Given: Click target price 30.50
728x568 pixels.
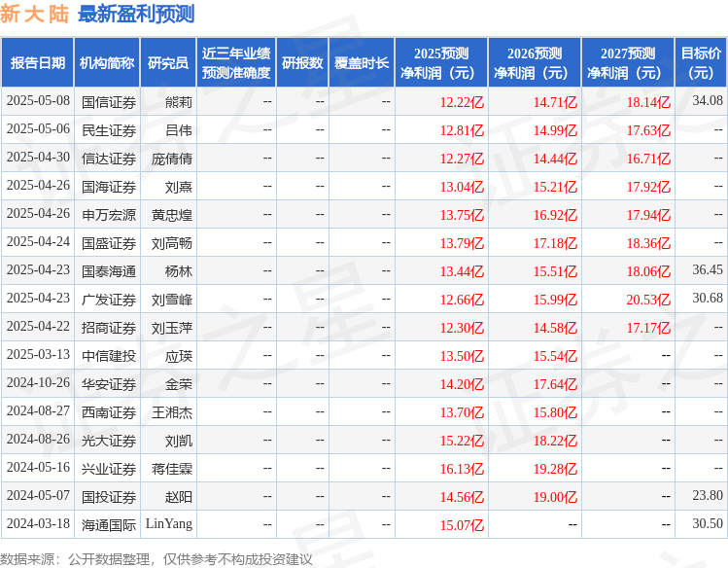Looking at the screenshot, I should point(708,524).
